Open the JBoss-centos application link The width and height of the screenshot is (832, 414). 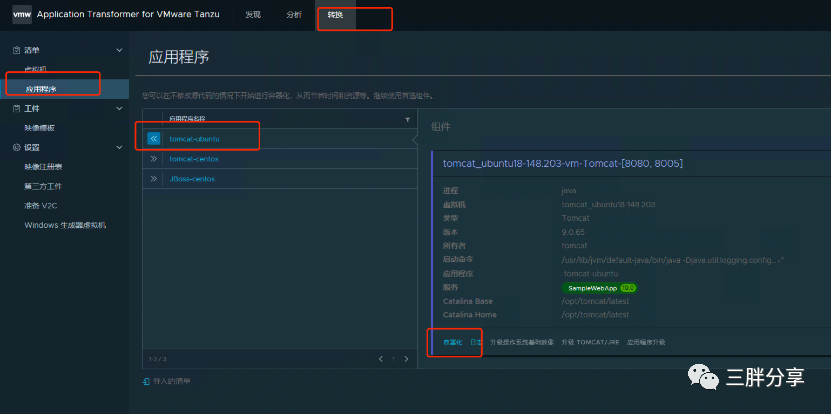(x=192, y=179)
